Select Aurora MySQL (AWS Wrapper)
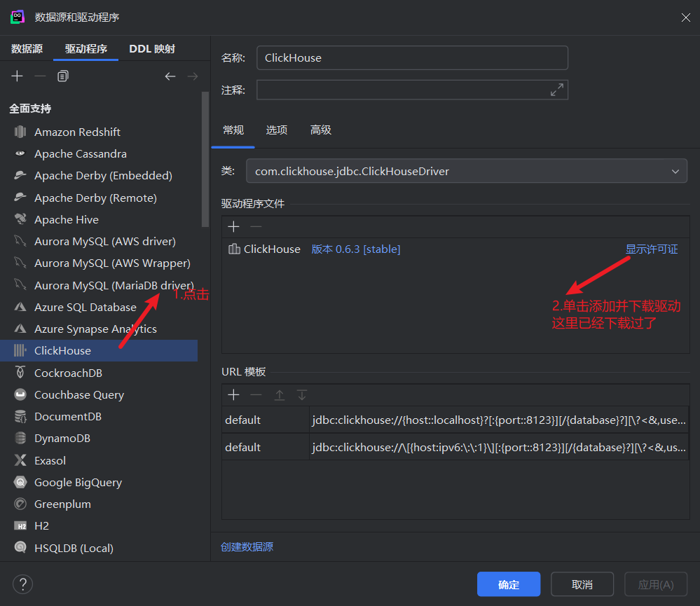 (99, 263)
